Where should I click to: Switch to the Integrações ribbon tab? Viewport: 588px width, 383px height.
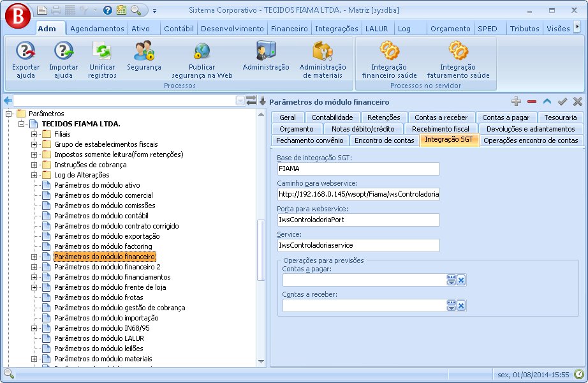336,29
